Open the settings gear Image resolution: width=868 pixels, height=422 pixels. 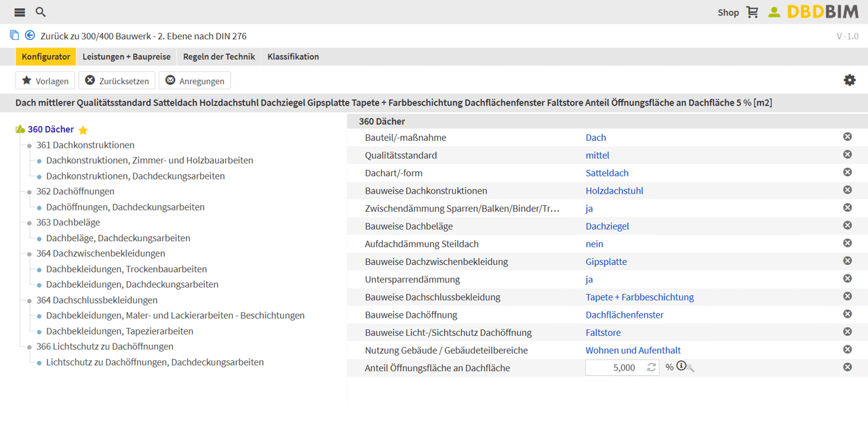coord(850,80)
